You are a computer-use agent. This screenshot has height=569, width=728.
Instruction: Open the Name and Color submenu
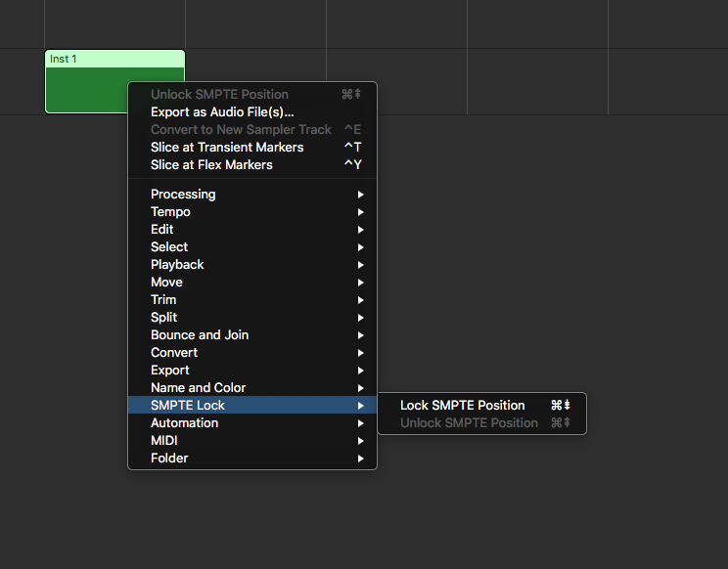coord(199,388)
